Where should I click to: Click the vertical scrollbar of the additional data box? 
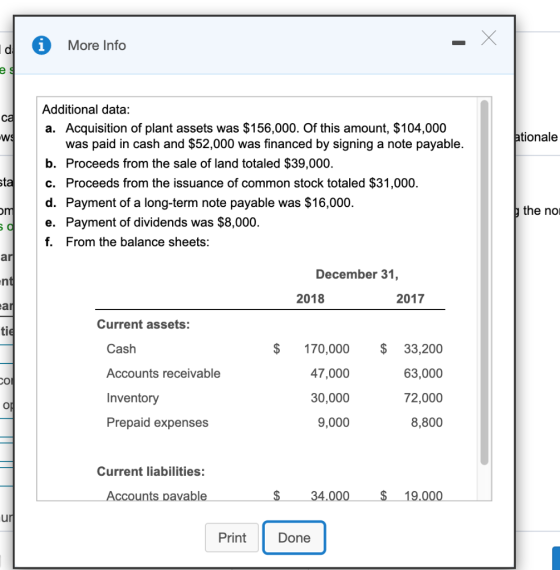click(484, 282)
